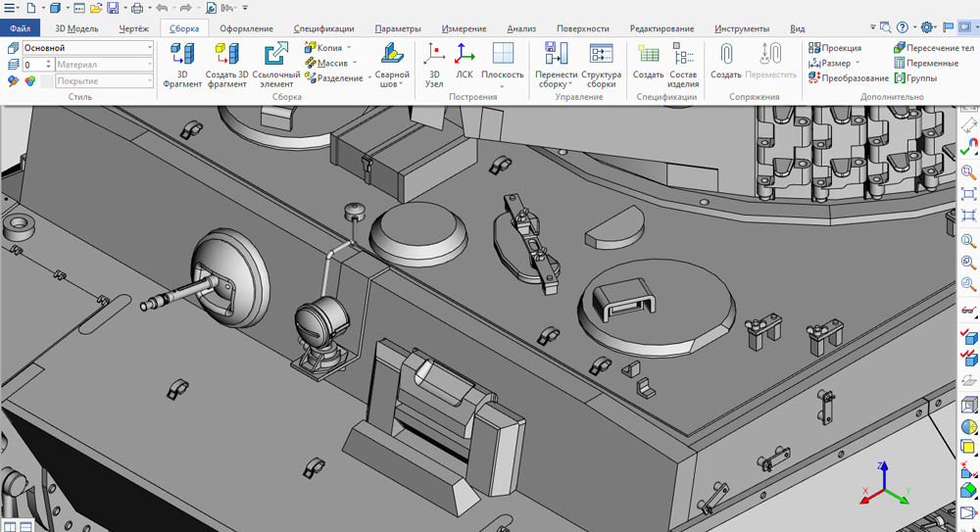Open the Спецификации tab

tap(323, 28)
